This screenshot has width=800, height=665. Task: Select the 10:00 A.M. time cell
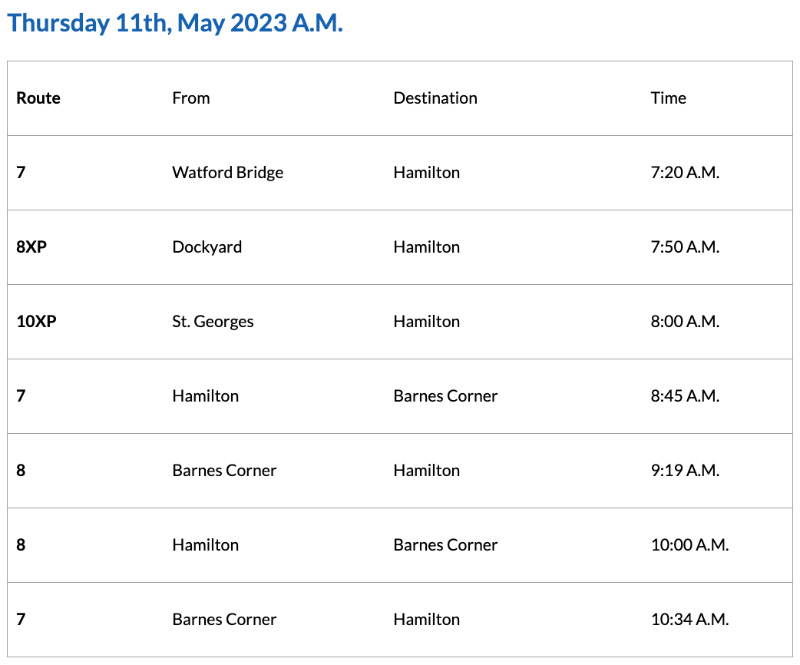pyautogui.click(x=689, y=545)
